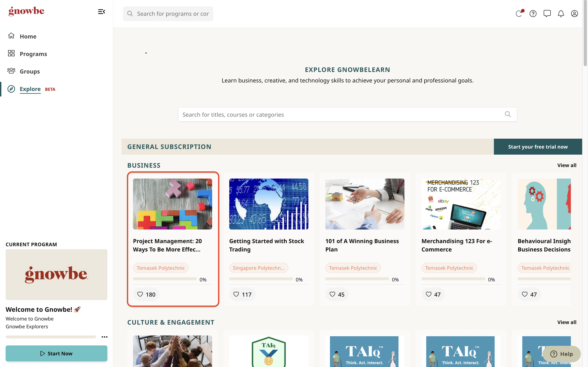Open the chat messages icon
This screenshot has height=367, width=588.
pos(547,14)
